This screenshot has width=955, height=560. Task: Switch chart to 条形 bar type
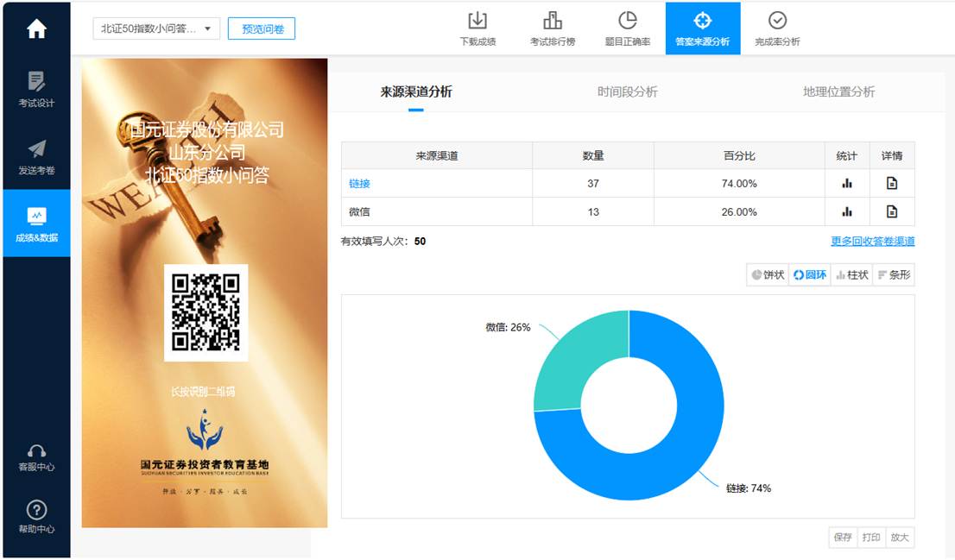[x=894, y=275]
